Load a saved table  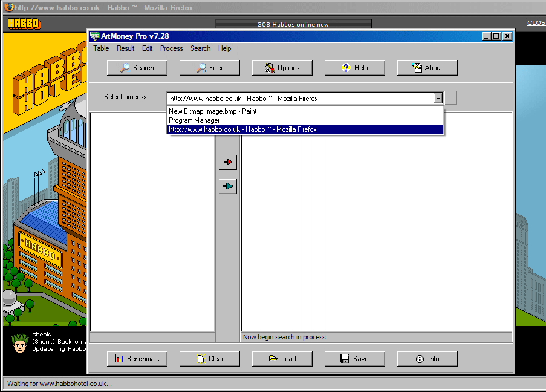[x=282, y=359]
